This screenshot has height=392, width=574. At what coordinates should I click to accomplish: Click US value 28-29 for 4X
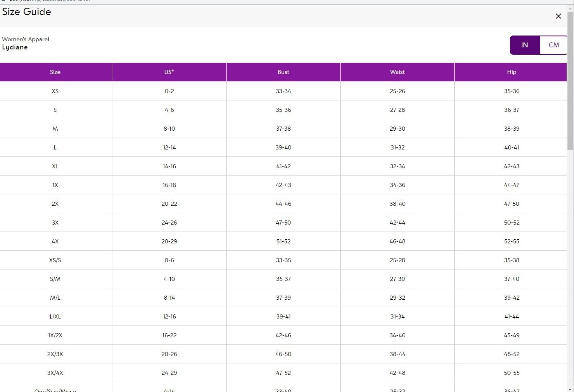click(169, 241)
